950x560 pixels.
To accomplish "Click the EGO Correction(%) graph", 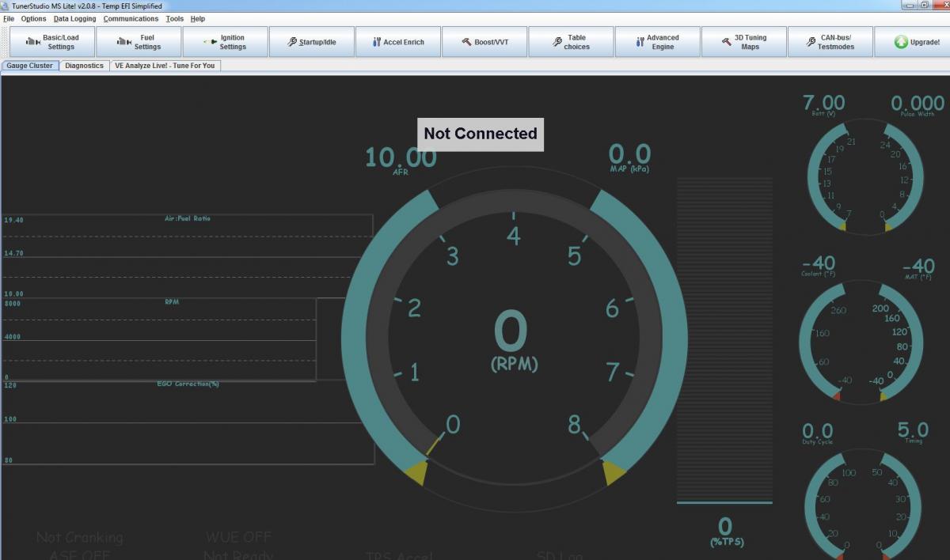I will tap(188, 422).
